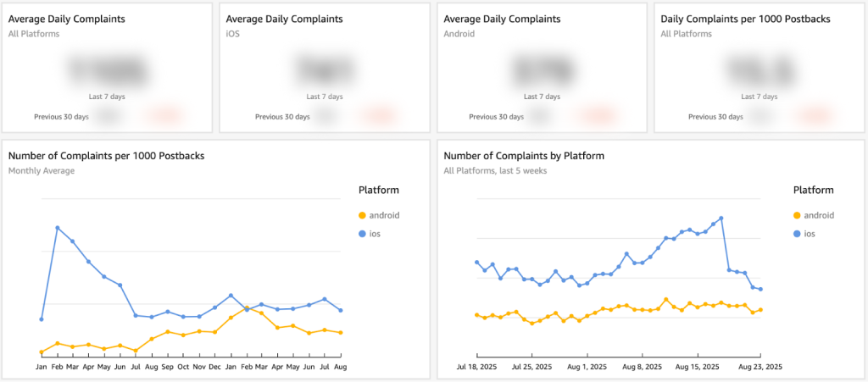Viewport: 868px width, 382px height.
Task: Open the Number of Complaints per 1000 Postbacks title
Action: tap(106, 156)
